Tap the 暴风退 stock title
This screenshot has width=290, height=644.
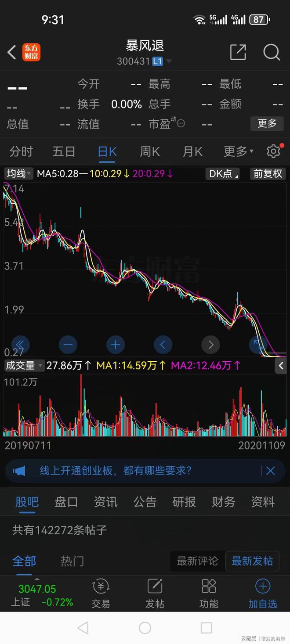145,46
